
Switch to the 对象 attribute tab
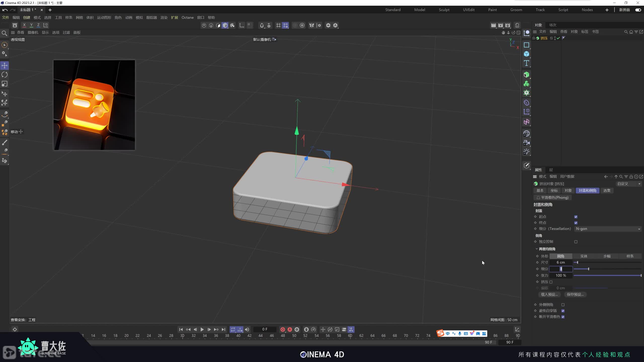coord(568,191)
